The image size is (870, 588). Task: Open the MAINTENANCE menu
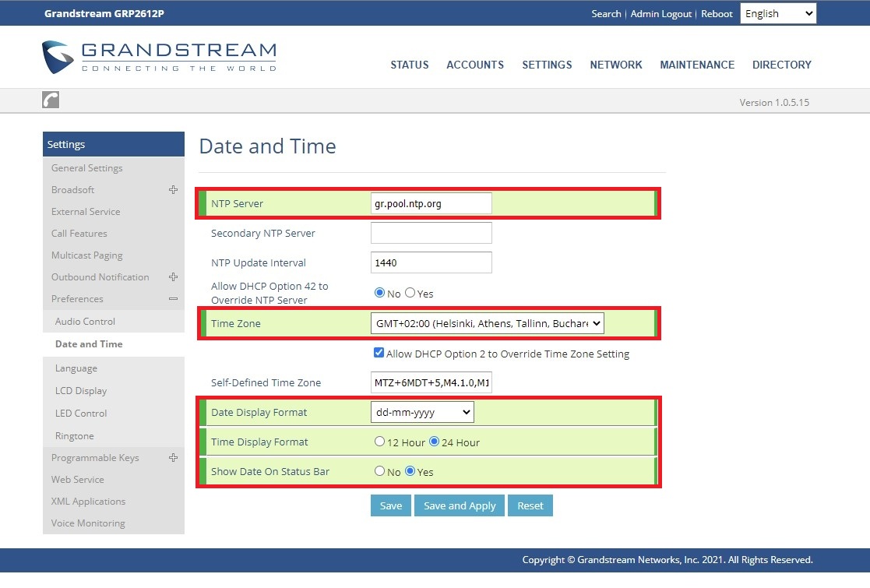[x=697, y=65]
